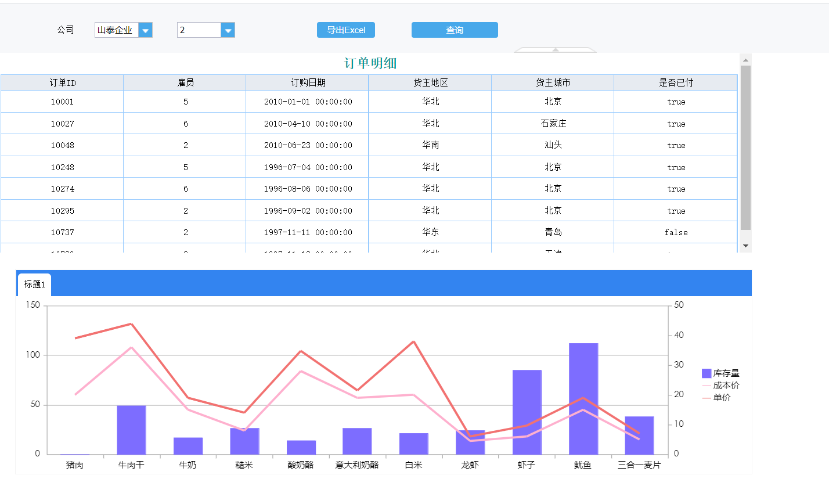829x504 pixels.
Task: Toggle the 单价 legend line
Action: click(707, 398)
